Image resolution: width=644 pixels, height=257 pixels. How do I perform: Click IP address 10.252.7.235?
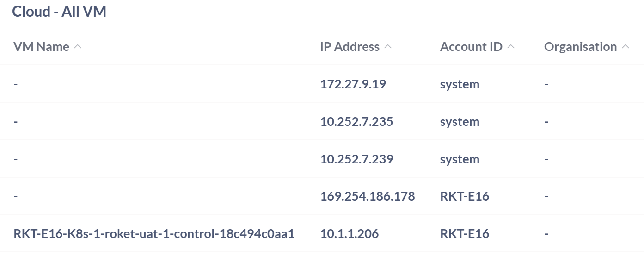click(x=356, y=122)
